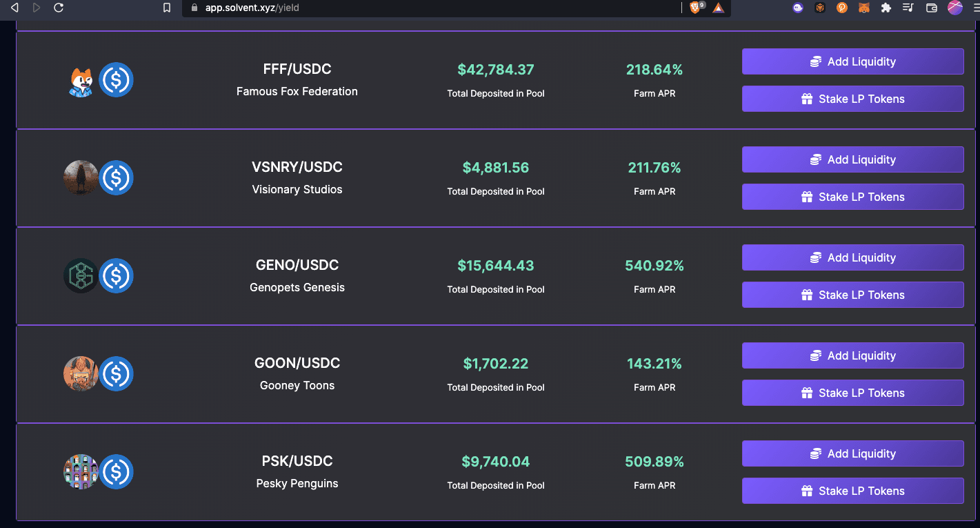Add Liquidity to the VSNRY/USDC pool
The image size is (980, 528).
pos(852,159)
